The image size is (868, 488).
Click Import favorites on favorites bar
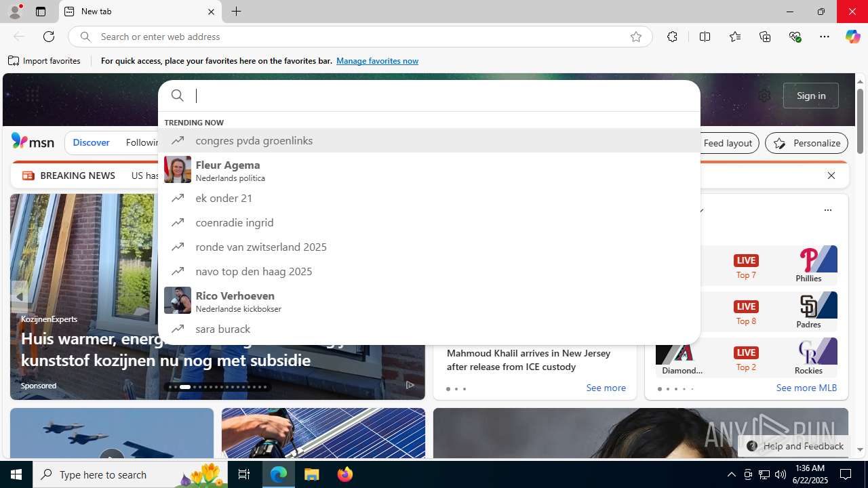(45, 61)
